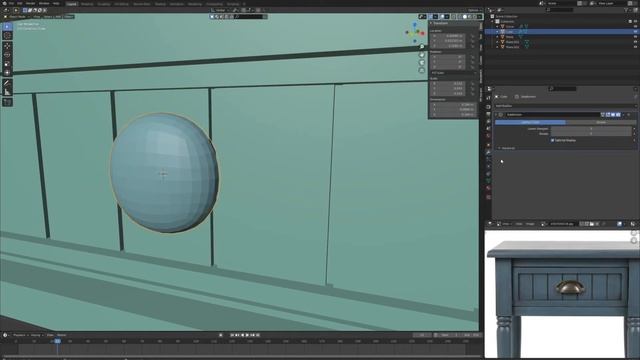Jump to the timeline start frame
Screen dimensions: 640x360
click(x=232, y=335)
